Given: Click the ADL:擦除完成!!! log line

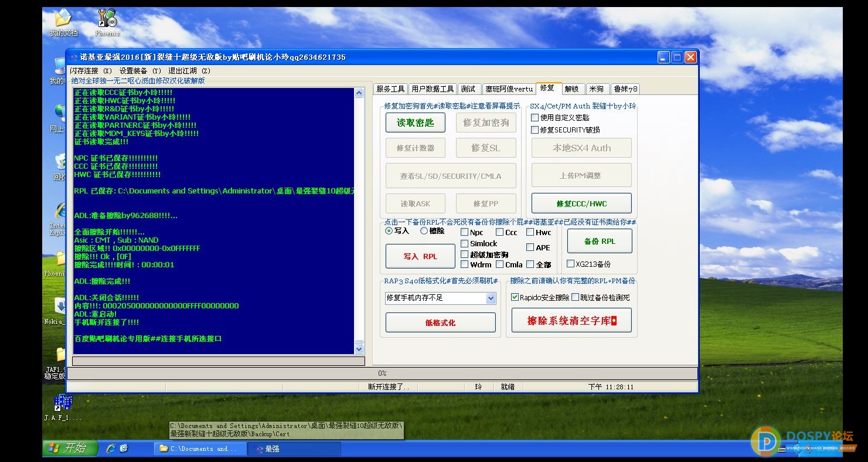Looking at the screenshot, I should (102, 281).
